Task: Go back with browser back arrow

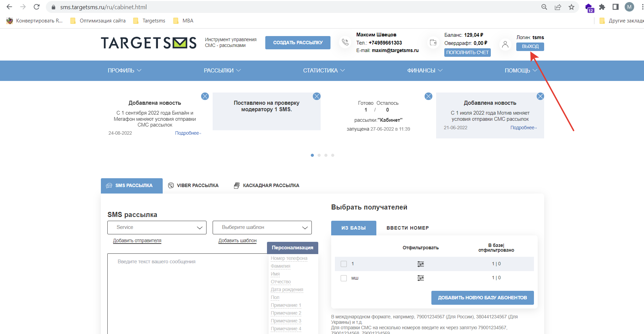Action: click(x=9, y=7)
